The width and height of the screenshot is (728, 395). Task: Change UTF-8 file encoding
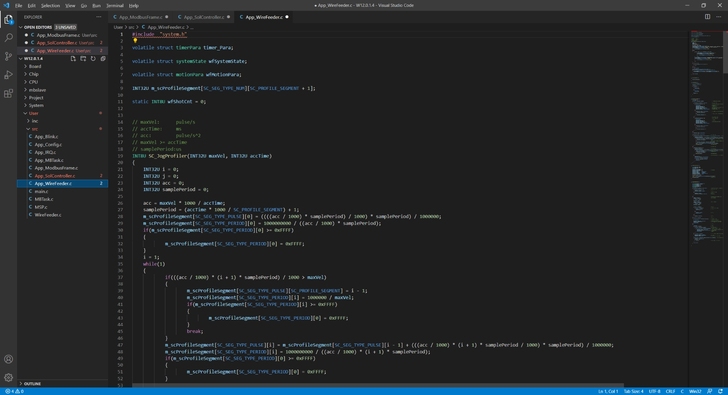[654, 391]
